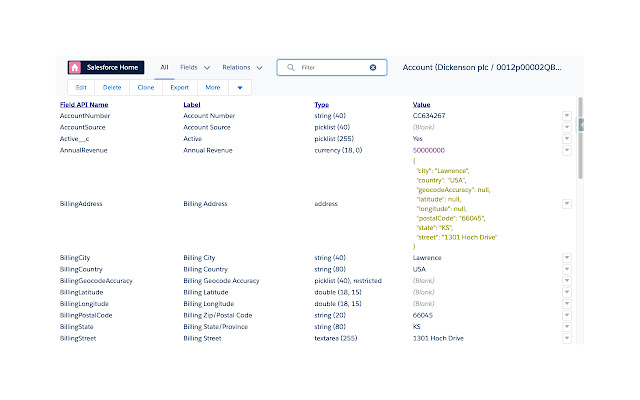The image size is (640, 400).
Task: Open row actions arrow for BillingLongitude
Action: (567, 303)
